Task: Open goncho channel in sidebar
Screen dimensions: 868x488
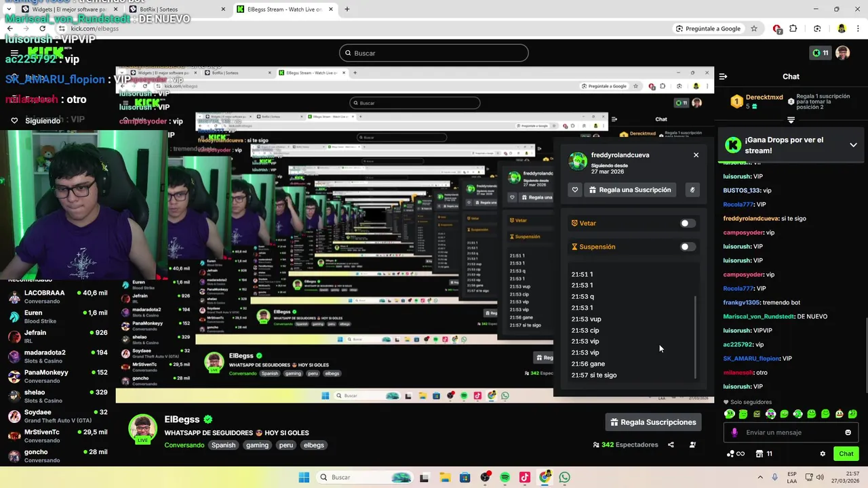Action: point(58,456)
